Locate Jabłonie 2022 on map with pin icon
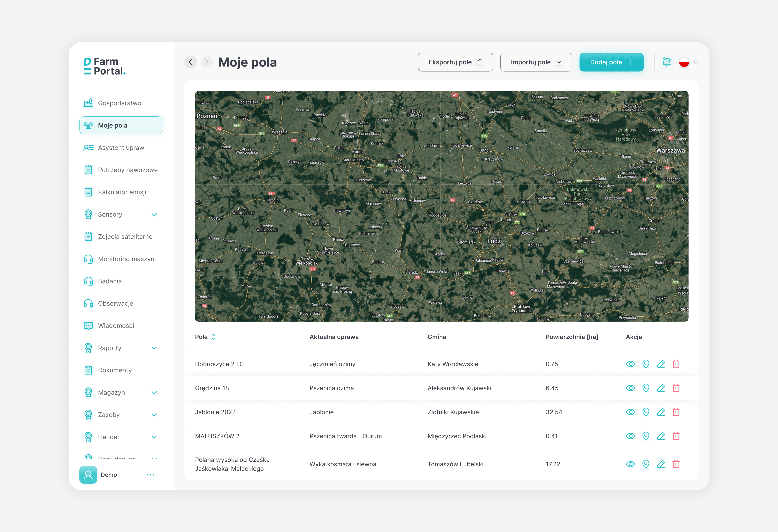778x532 pixels. click(646, 412)
